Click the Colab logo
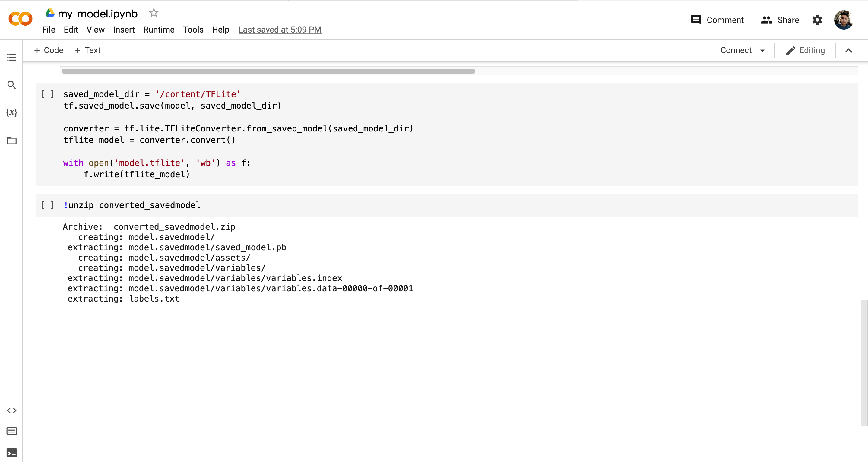 pos(20,18)
